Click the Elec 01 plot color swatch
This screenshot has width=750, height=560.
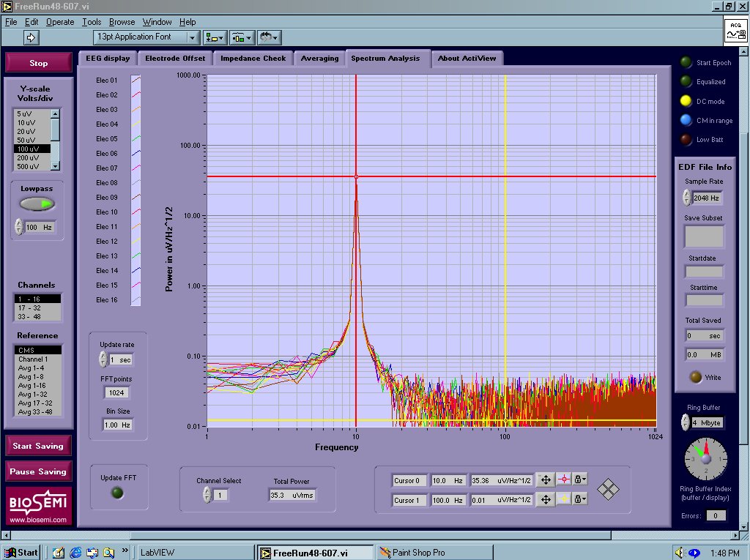tap(135, 81)
